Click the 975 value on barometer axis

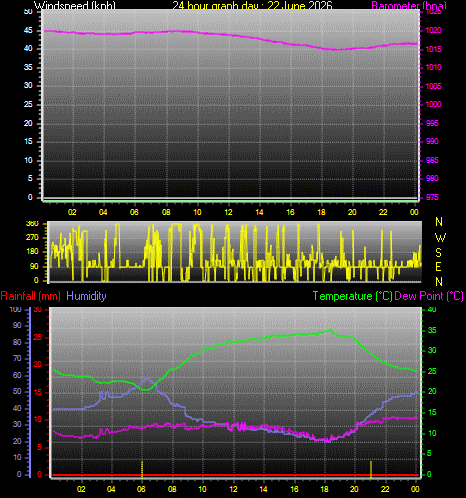pos(432,197)
